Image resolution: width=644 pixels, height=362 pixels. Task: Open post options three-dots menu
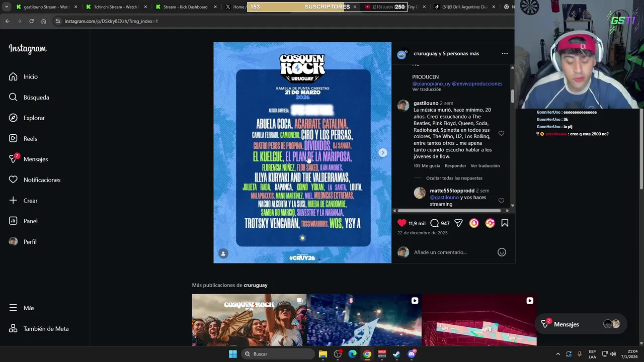[x=505, y=53]
